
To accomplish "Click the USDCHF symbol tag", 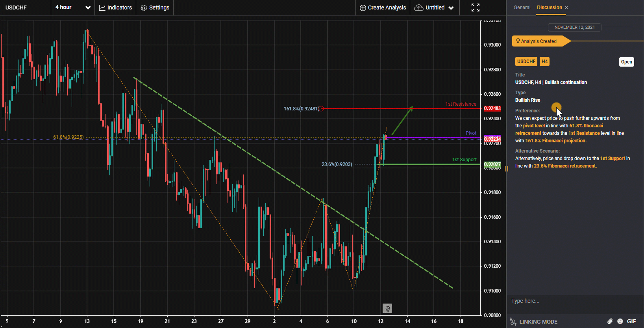I will (x=526, y=61).
